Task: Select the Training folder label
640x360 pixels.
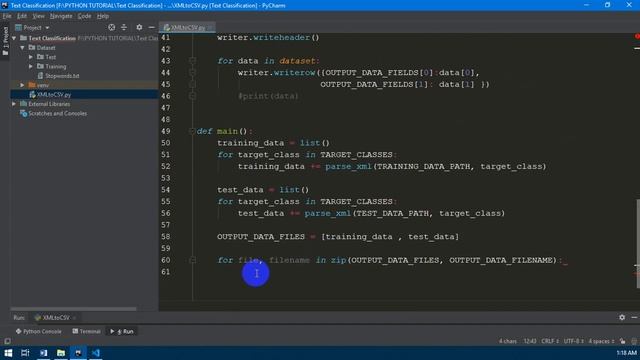Action: [56, 67]
